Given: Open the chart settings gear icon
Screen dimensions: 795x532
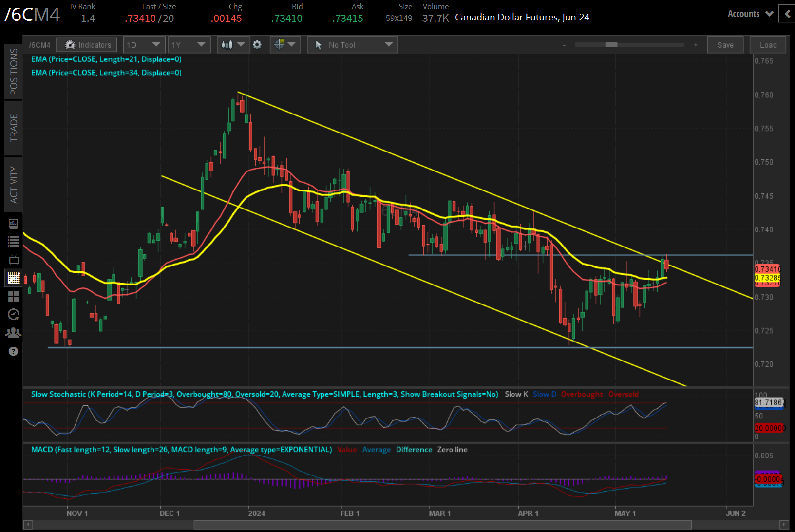Looking at the screenshot, I should point(257,44).
